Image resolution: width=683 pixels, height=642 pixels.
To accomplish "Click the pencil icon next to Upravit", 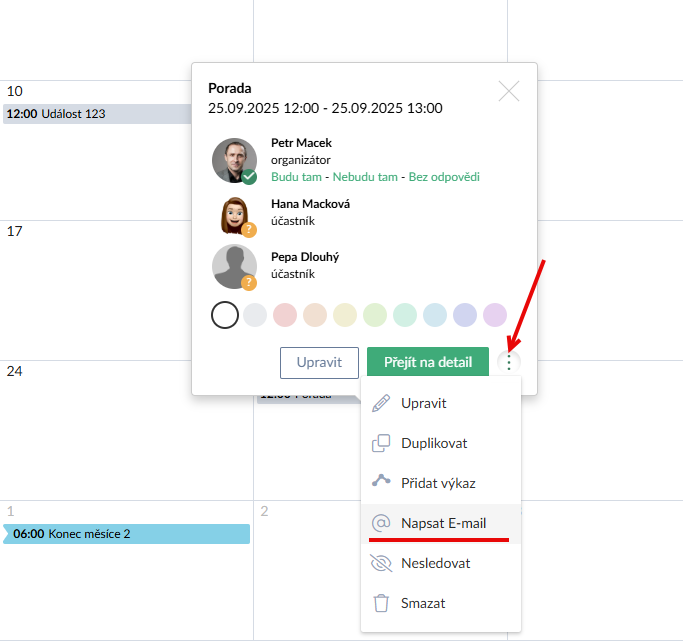I will pos(381,403).
